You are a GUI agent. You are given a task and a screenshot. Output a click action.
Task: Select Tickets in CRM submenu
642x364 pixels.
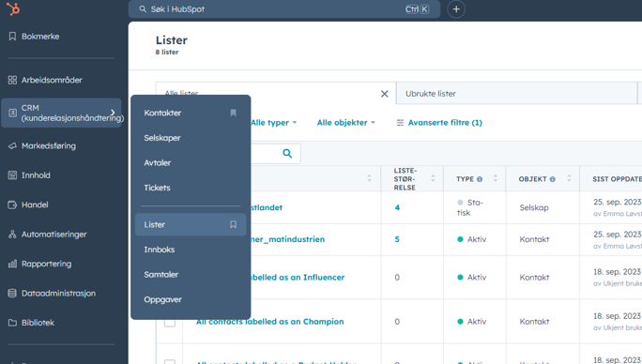coord(157,188)
